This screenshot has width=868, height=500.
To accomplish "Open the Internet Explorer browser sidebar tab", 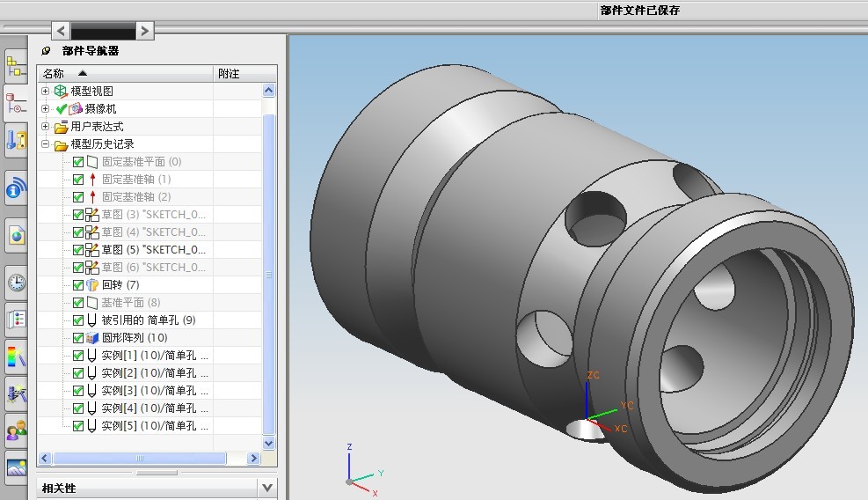I will 16,236.
